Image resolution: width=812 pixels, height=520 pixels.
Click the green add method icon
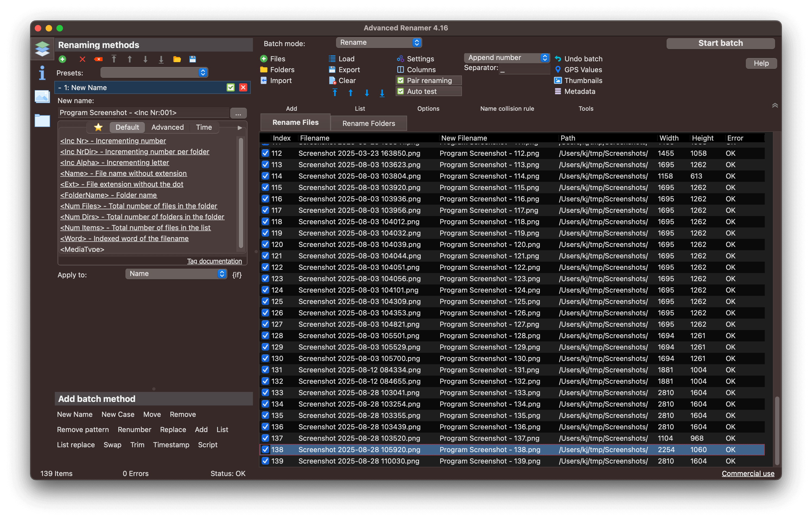[62, 59]
